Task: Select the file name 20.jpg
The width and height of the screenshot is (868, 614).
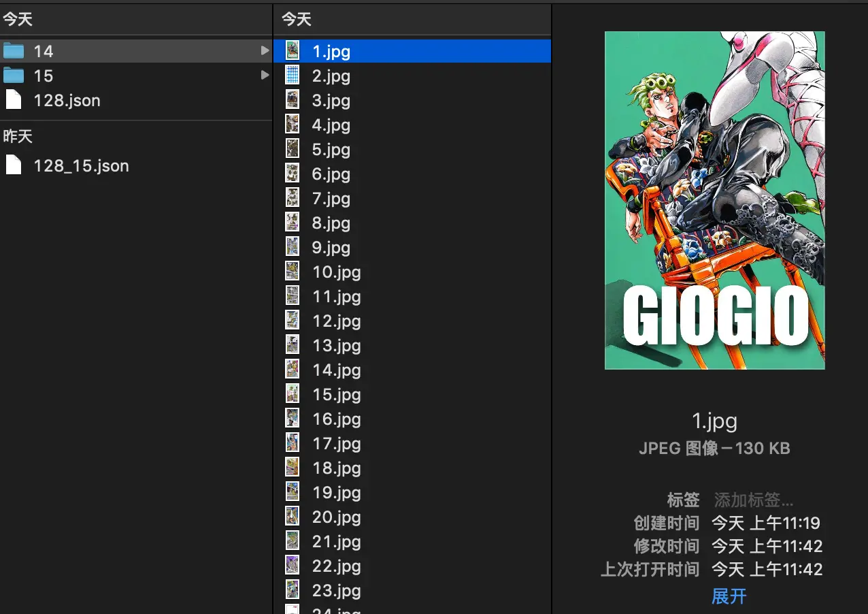Action: 337,517
